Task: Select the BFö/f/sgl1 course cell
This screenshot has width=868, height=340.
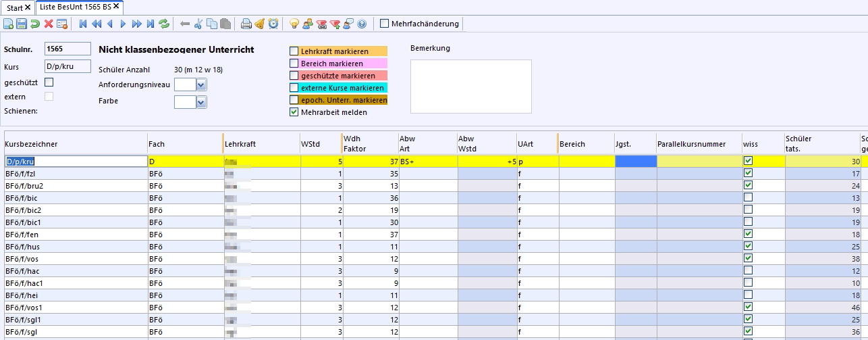Action: pyautogui.click(x=76, y=319)
